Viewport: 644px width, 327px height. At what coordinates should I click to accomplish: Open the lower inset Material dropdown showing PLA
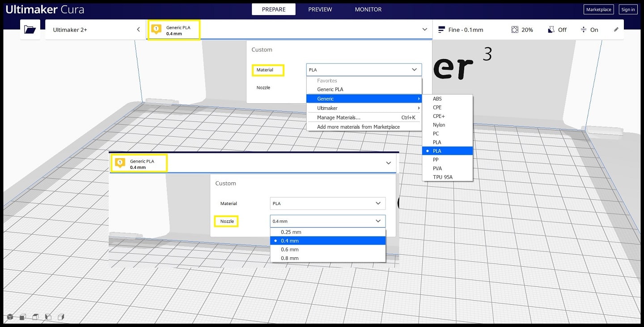(x=328, y=203)
